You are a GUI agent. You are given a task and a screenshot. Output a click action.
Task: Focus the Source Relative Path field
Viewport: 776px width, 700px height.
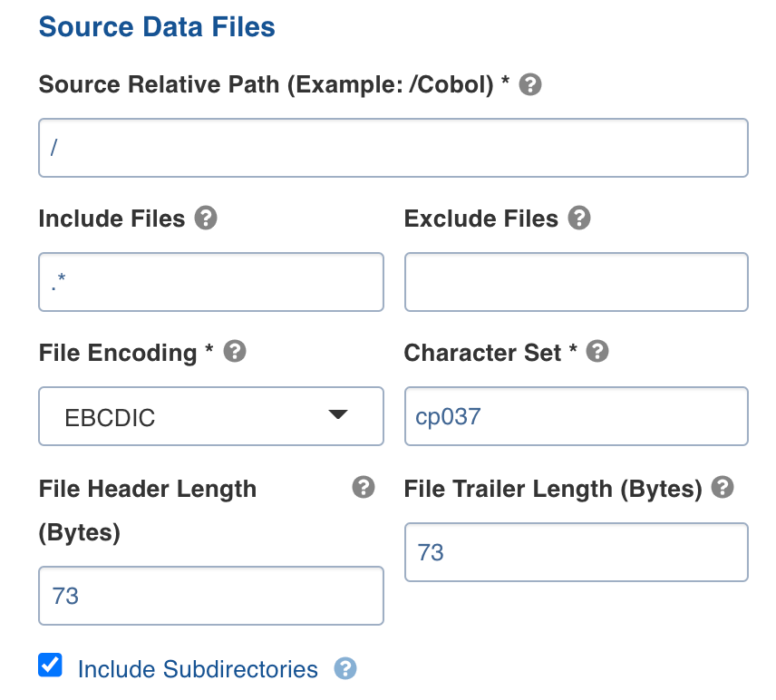point(393,148)
